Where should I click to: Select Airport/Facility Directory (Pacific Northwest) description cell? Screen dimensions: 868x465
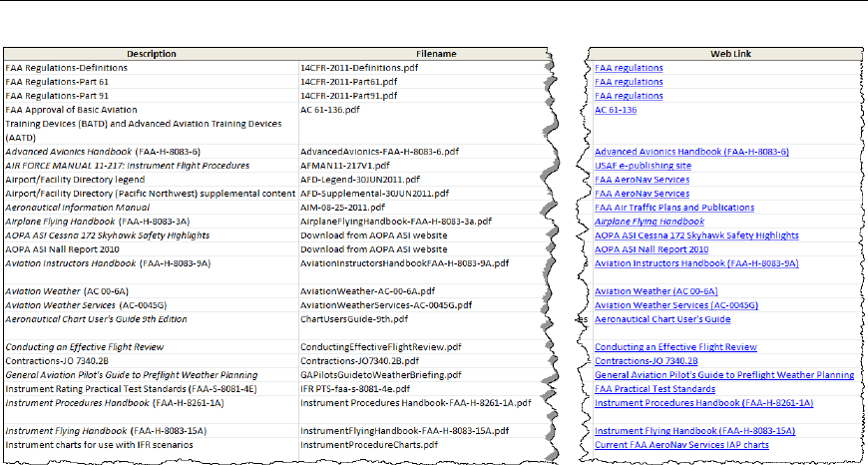pyautogui.click(x=150, y=194)
